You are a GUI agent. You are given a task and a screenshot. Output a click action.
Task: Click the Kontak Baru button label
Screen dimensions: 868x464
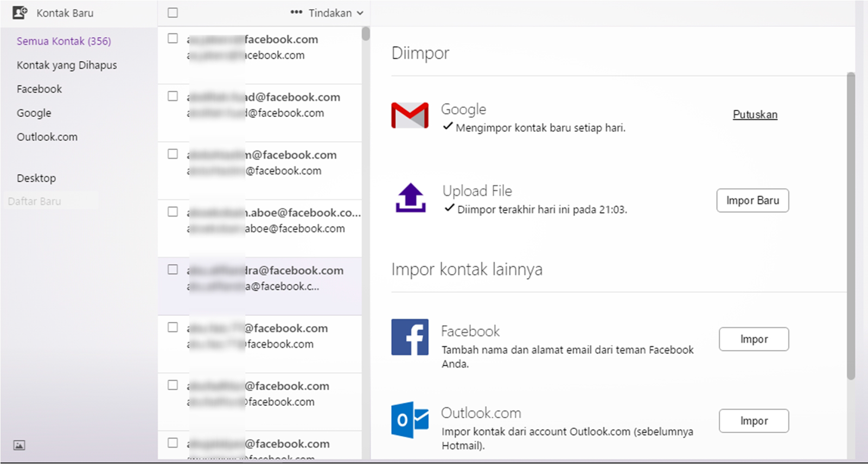(x=65, y=13)
